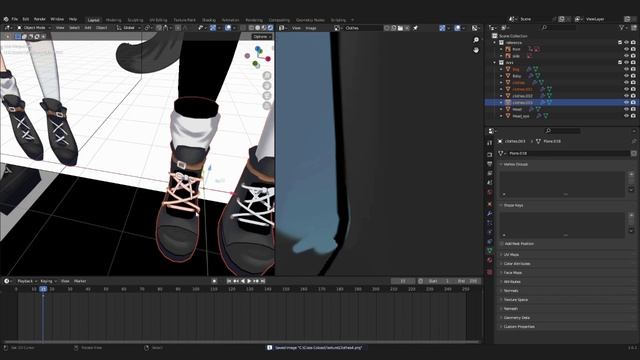640x360 pixels.
Task: Open the Object properties tab
Action: pos(490,204)
